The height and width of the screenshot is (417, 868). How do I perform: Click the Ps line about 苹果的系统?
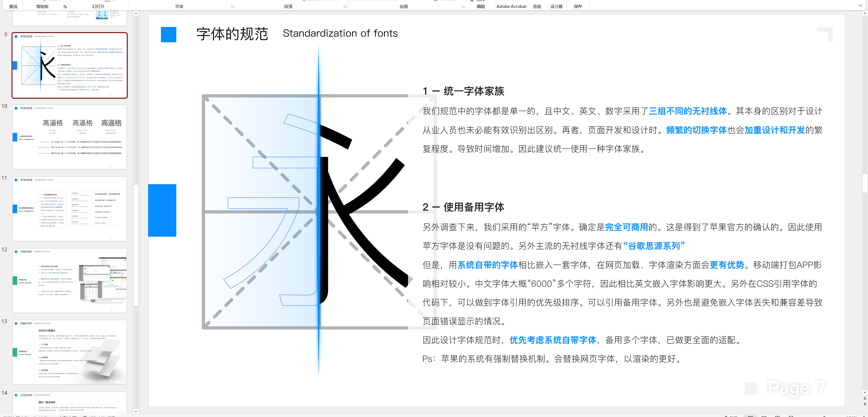tap(553, 359)
